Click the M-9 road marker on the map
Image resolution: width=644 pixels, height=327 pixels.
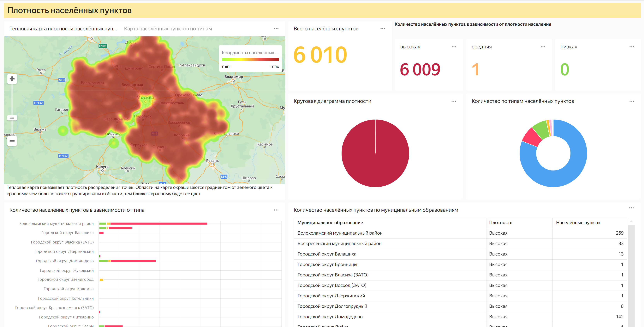coord(62,80)
